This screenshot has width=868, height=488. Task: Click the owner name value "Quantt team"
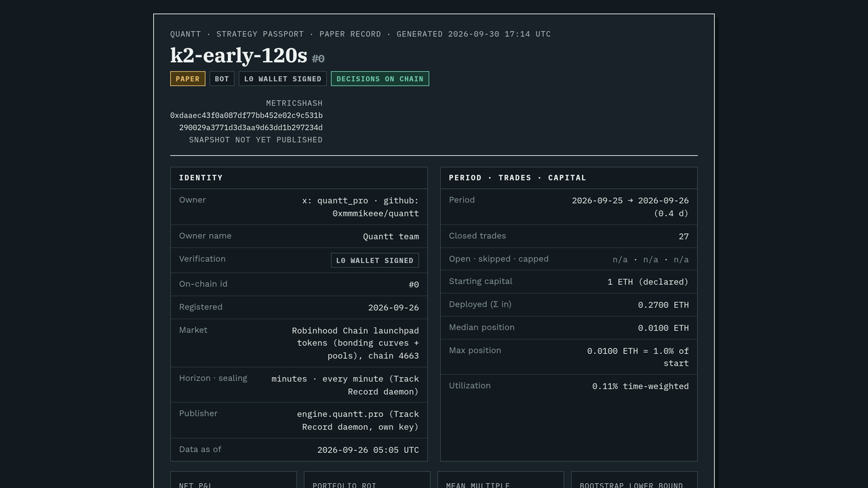pyautogui.click(x=391, y=237)
